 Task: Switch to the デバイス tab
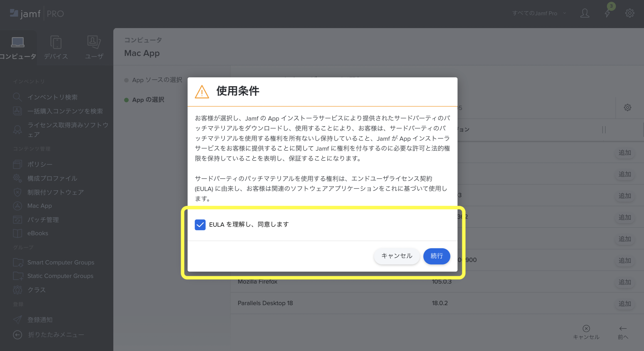[56, 47]
